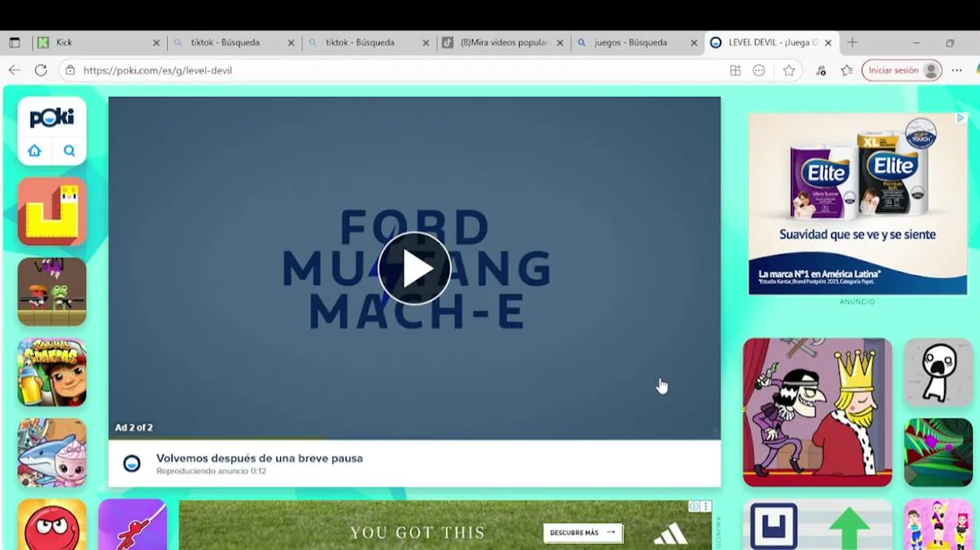Screen dimensions: 980x550
Task: Open the shark and pink cat game thumbnail
Action: pos(52,452)
